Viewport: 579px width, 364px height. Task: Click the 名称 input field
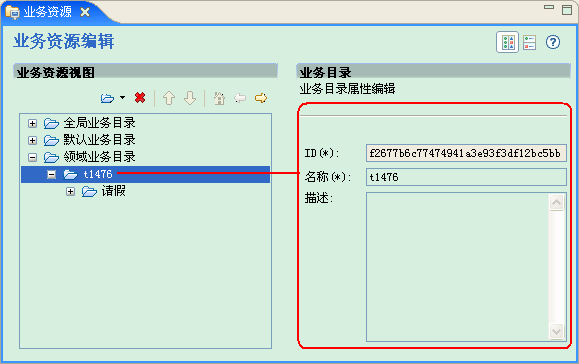tap(466, 177)
